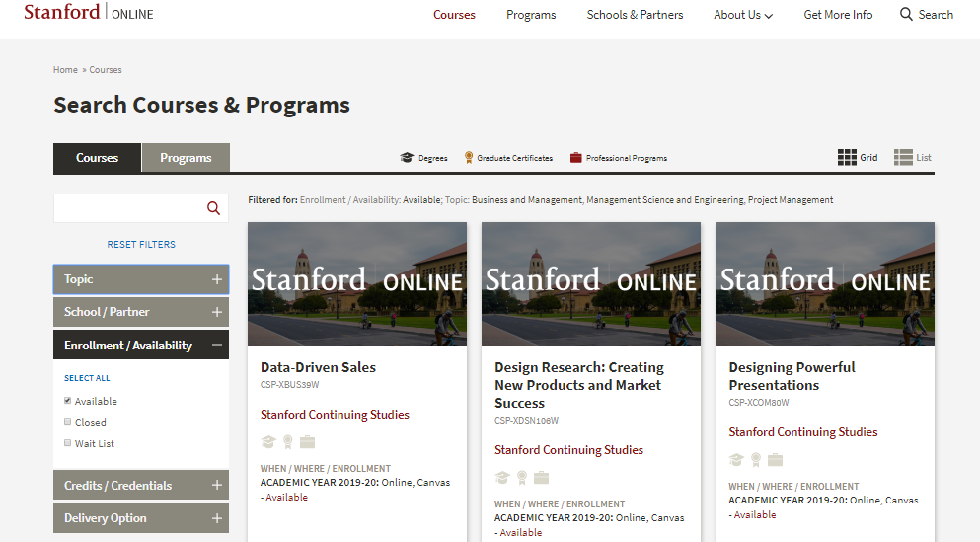The image size is (980, 542).
Task: Open the Data-Driven Sales course title
Action: tap(318, 367)
